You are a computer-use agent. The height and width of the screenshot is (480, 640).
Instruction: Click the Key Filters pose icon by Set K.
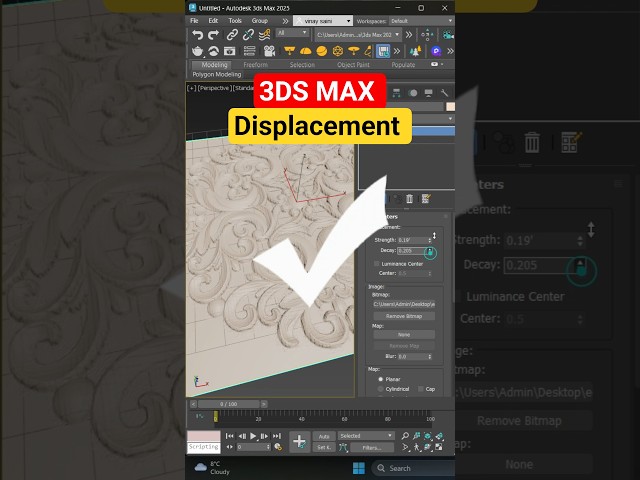pyautogui.click(x=343, y=447)
